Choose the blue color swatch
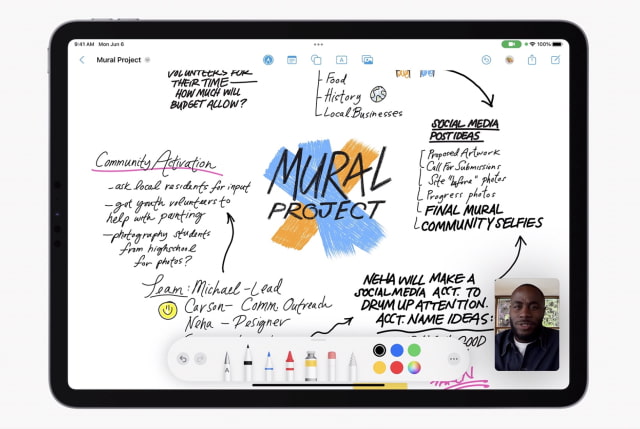The image size is (640, 429). coord(397,350)
